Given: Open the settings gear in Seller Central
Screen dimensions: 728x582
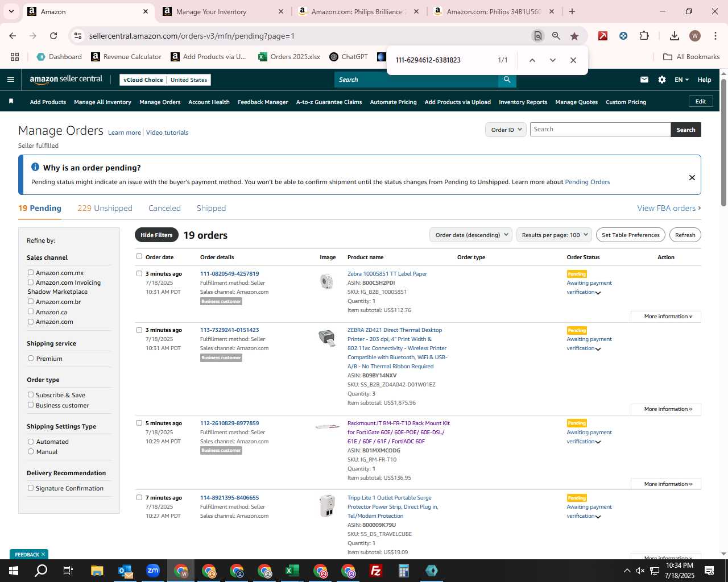Looking at the screenshot, I should pos(662,80).
